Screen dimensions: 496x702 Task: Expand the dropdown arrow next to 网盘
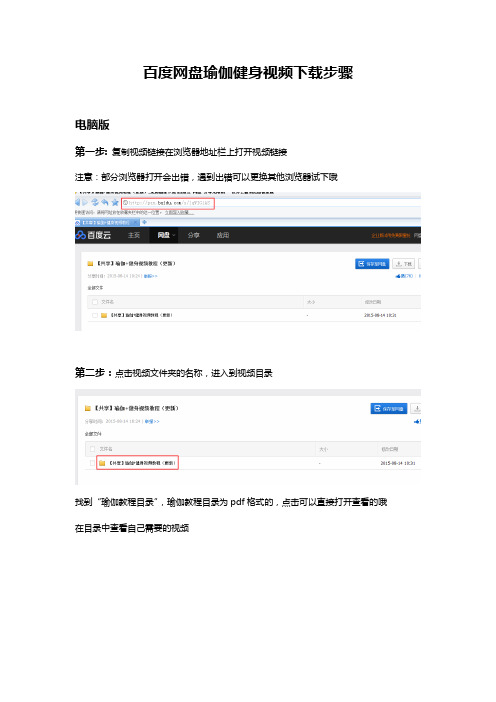(x=174, y=235)
